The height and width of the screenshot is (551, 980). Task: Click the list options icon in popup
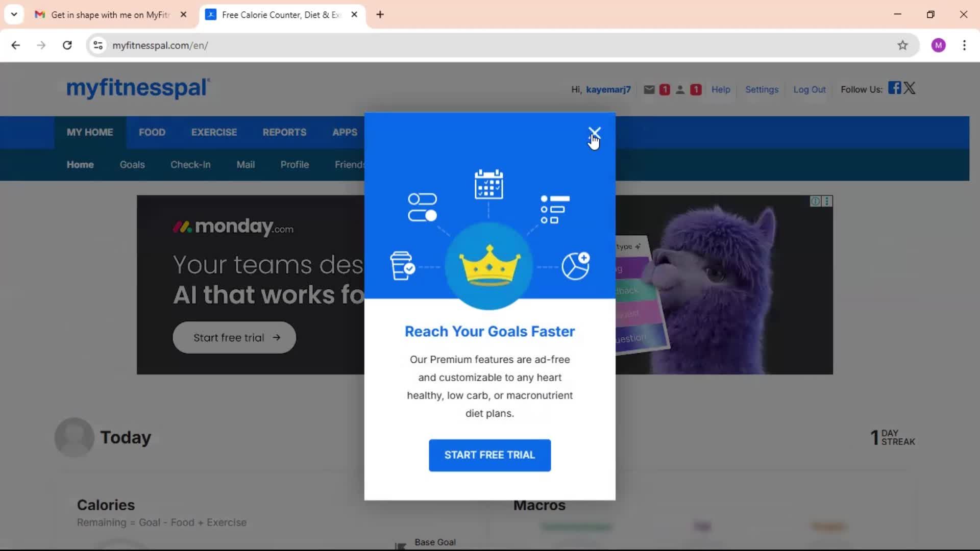point(555,209)
